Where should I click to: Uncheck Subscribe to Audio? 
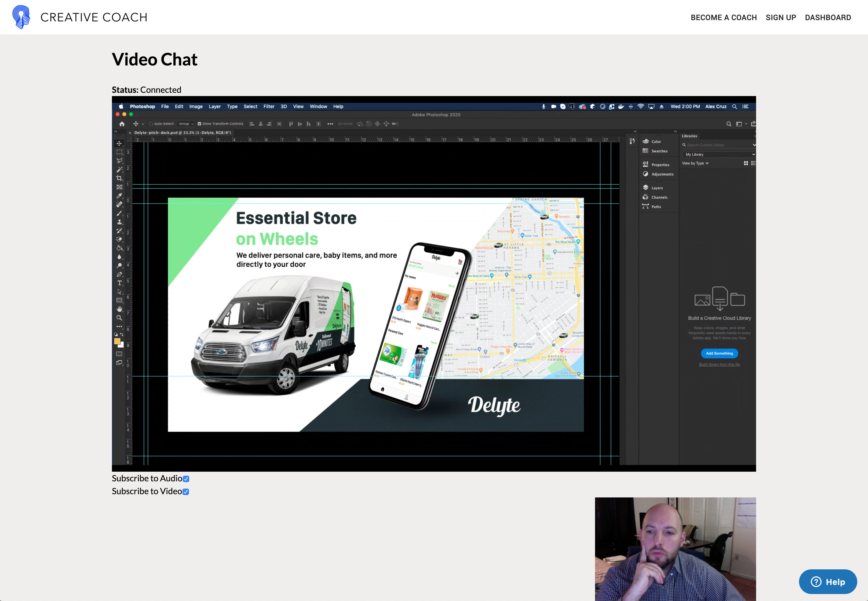point(186,479)
